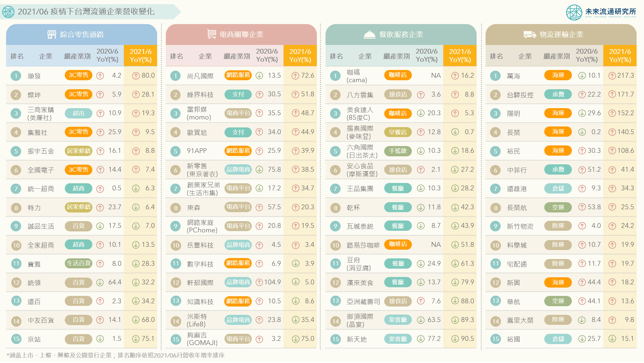Select the 餐飲服務企業 section header
This screenshot has width=644, height=363.
(401, 34)
